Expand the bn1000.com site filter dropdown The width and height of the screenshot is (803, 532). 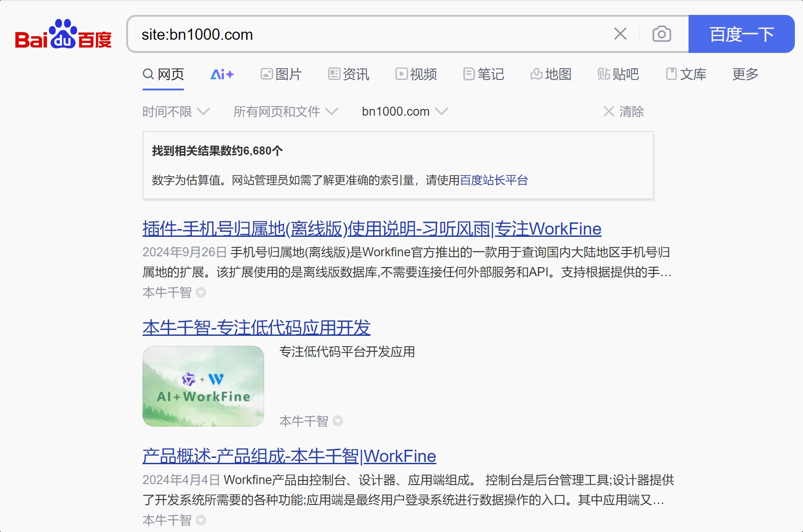coord(405,112)
